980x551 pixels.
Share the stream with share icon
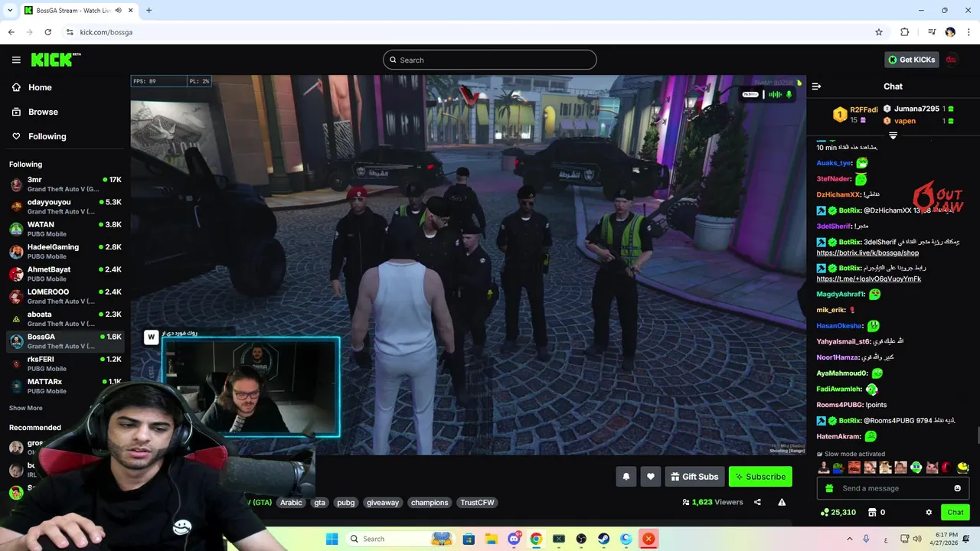pyautogui.click(x=757, y=502)
